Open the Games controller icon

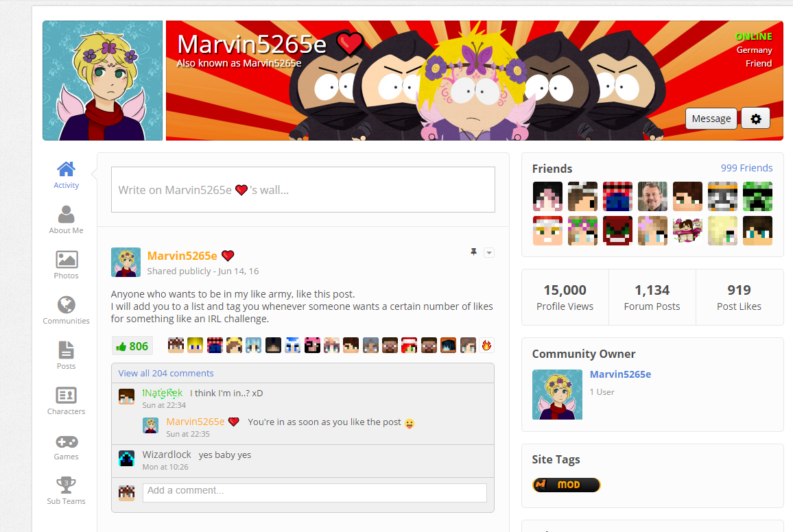click(67, 442)
